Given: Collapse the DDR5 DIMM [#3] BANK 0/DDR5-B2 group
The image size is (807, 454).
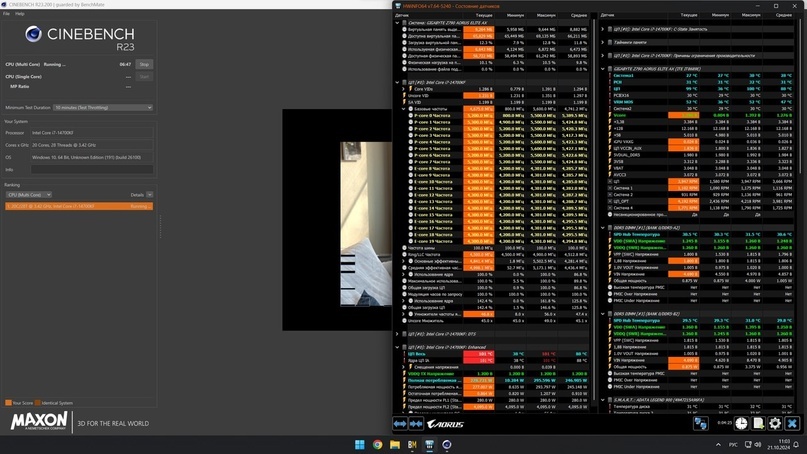Looking at the screenshot, I should point(603,313).
